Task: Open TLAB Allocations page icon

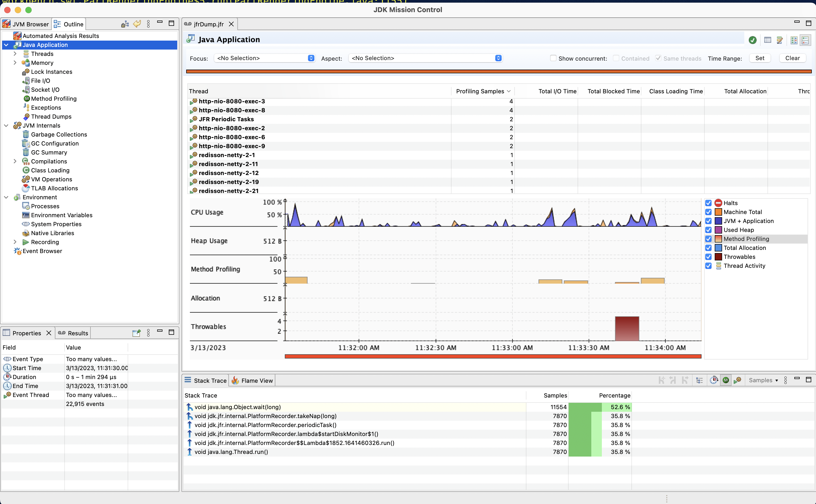Action: tap(26, 188)
